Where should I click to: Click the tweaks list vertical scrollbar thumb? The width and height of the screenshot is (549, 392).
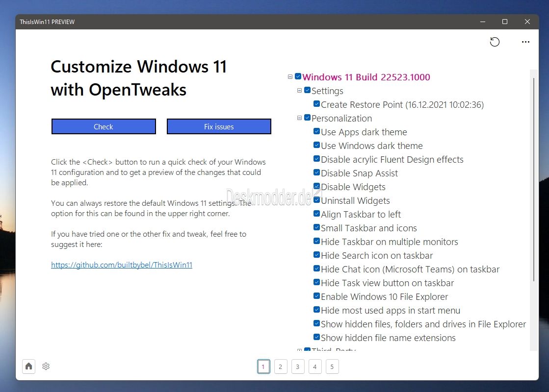(x=534, y=179)
